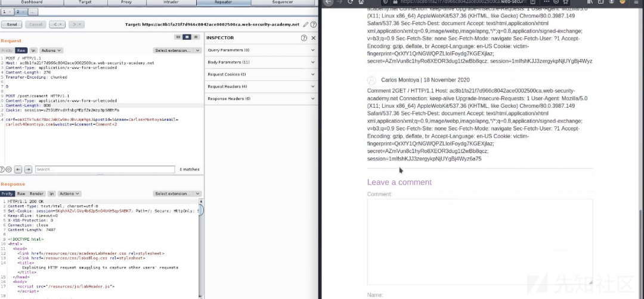Close Repeater request tab 2
This screenshot has height=299, width=644.
[23, 13]
